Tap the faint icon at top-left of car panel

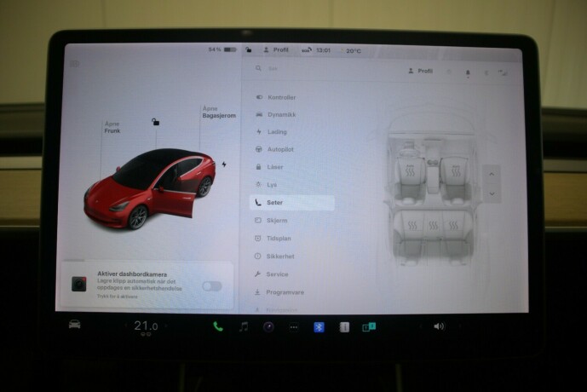(74, 64)
